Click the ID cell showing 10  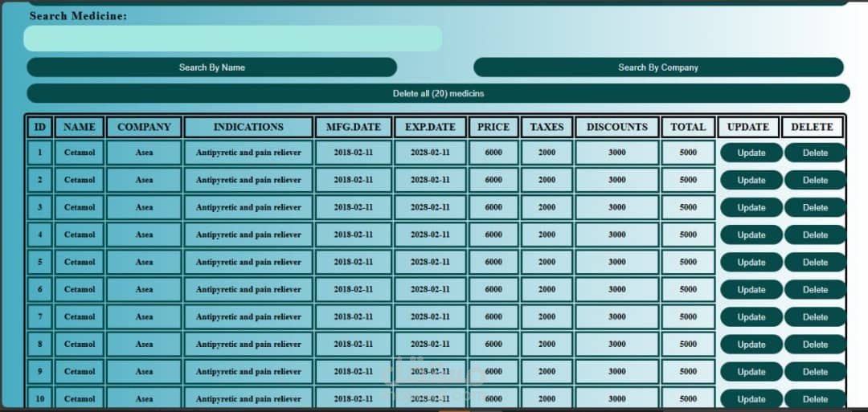[x=40, y=398]
